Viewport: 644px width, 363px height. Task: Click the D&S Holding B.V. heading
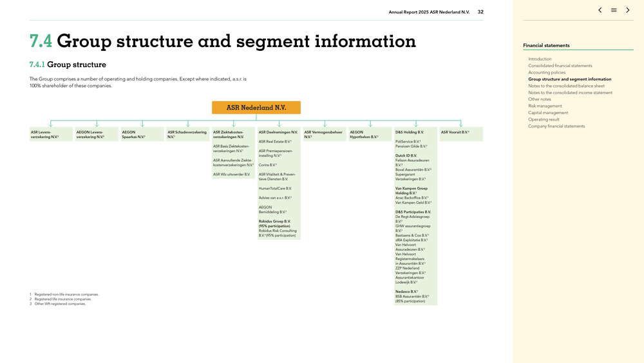410,132
